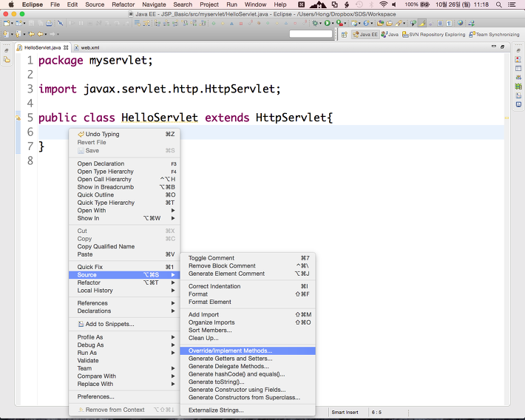The image size is (525, 420).
Task: Switch to Java EE perspective
Action: (x=365, y=35)
